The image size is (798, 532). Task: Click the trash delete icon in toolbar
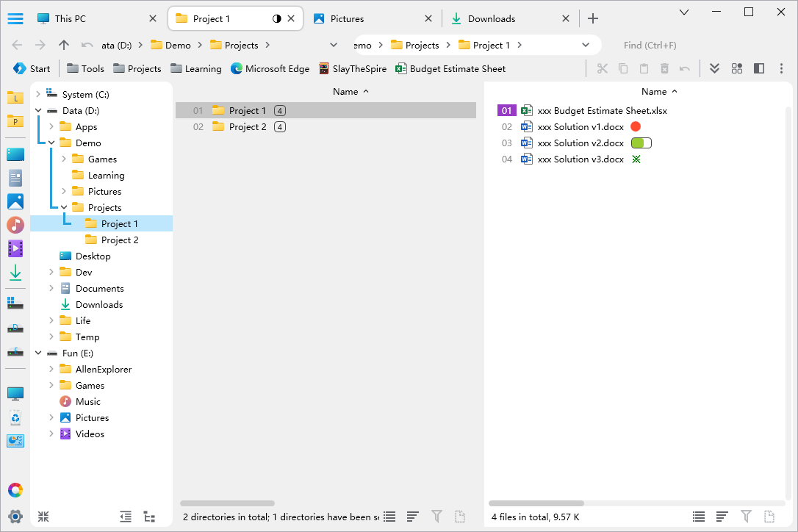click(x=664, y=68)
